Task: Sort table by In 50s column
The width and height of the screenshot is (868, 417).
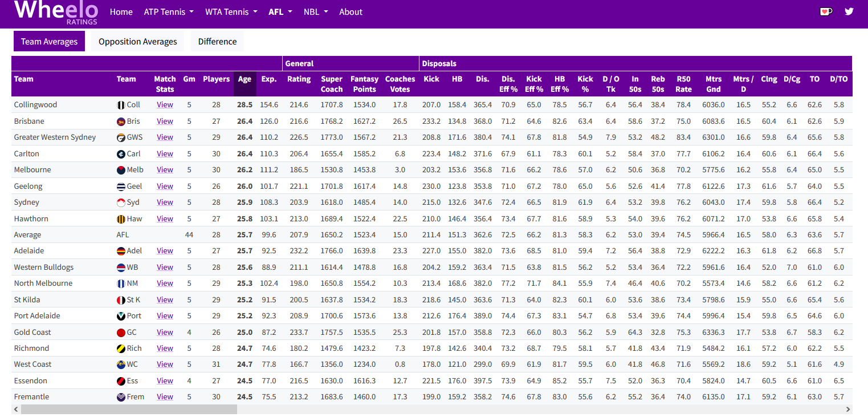Action: coord(635,84)
